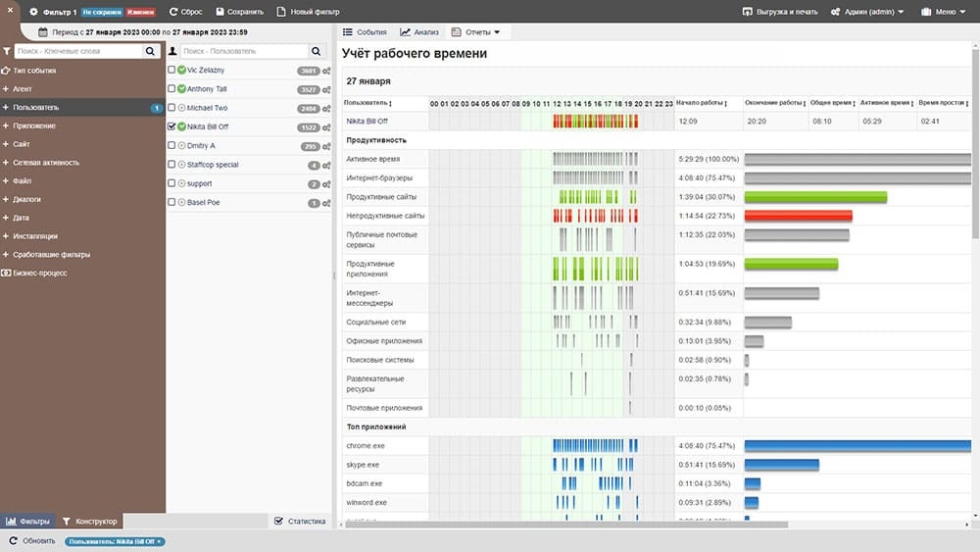
Task: Check the Michael Two user checkbox
Action: (x=172, y=108)
